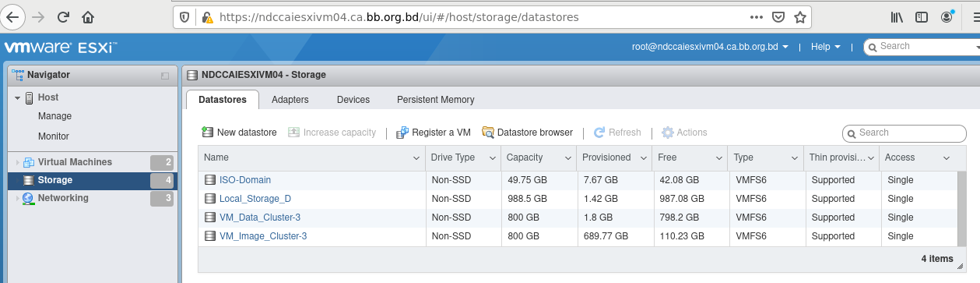980x283 pixels.
Task: Open browser home page icon
Action: pyautogui.click(x=88, y=16)
